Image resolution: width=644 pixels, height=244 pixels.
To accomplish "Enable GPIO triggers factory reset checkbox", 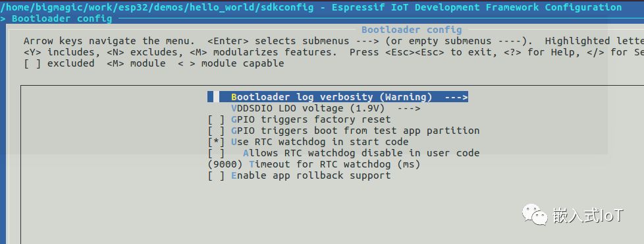I will (x=217, y=120).
